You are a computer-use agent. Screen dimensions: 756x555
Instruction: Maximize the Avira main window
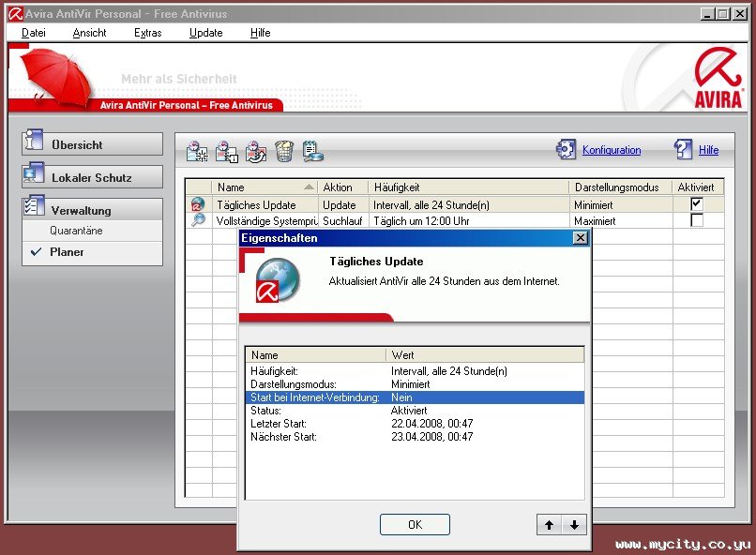tap(723, 14)
